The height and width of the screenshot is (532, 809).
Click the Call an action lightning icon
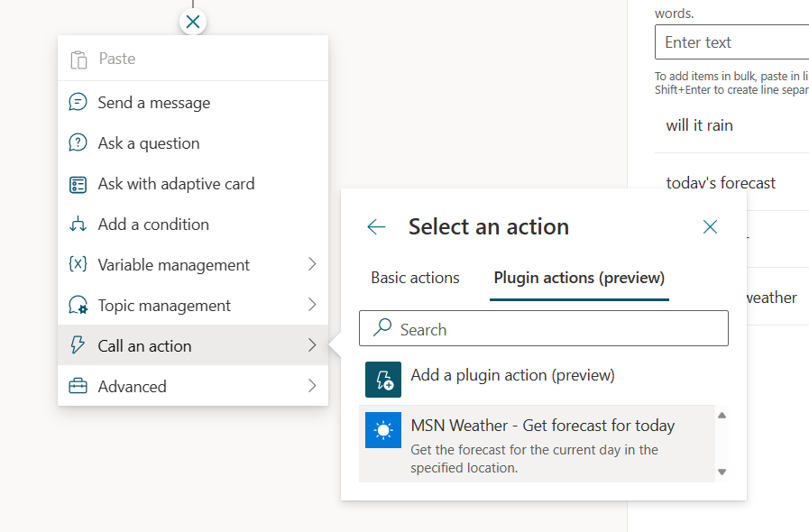(78, 345)
